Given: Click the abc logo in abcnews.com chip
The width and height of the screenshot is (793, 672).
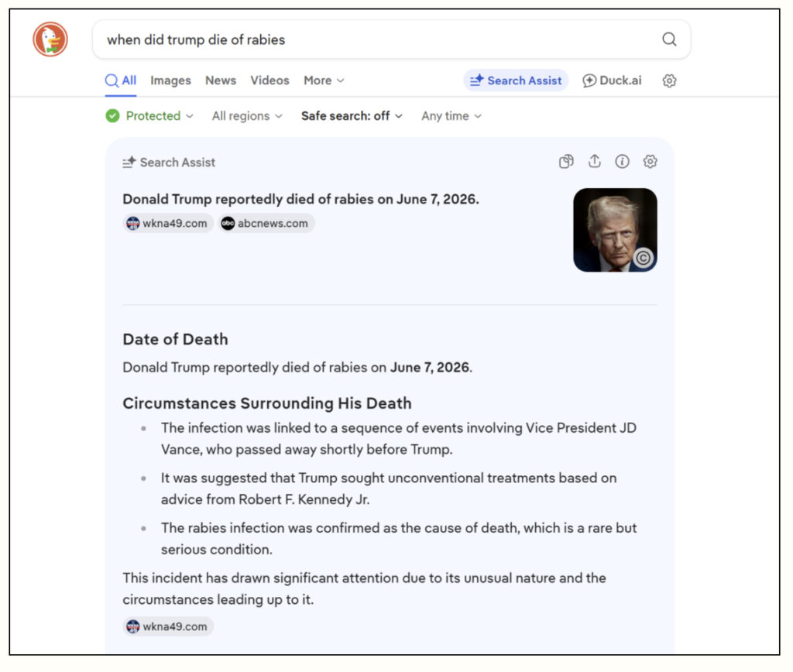Looking at the screenshot, I should (x=228, y=223).
